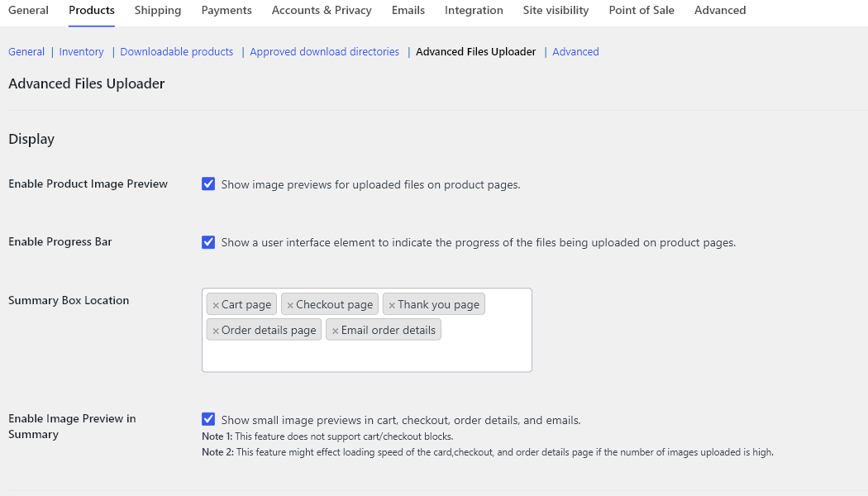Viewport: 868px width, 496px height.
Task: Click the 'Note 1' cart/checkout blocks text
Action: 327,436
